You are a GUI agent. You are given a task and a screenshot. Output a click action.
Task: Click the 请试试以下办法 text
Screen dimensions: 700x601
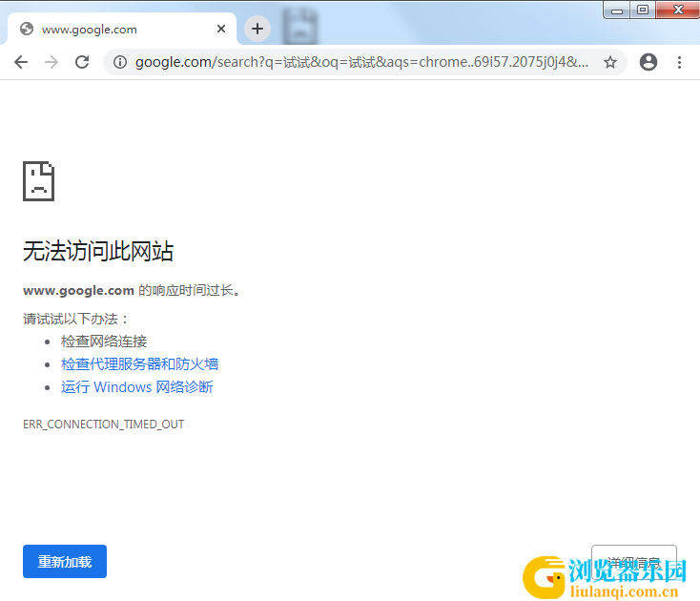76,319
